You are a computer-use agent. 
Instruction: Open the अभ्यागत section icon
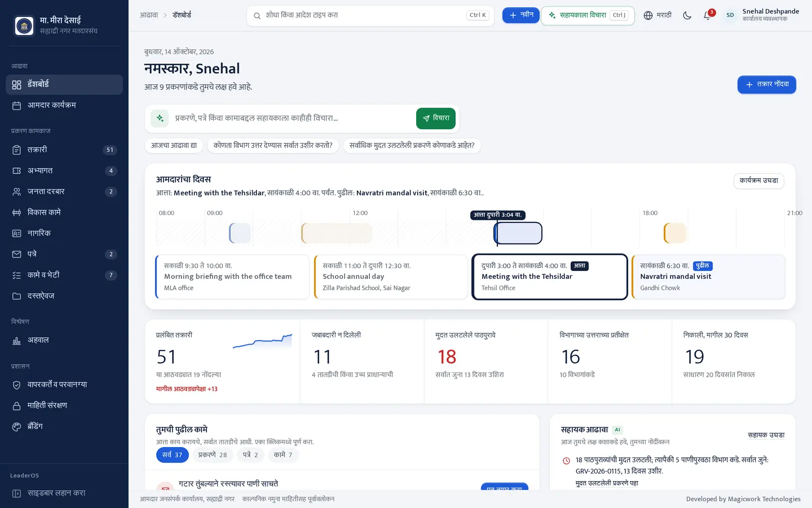click(17, 171)
